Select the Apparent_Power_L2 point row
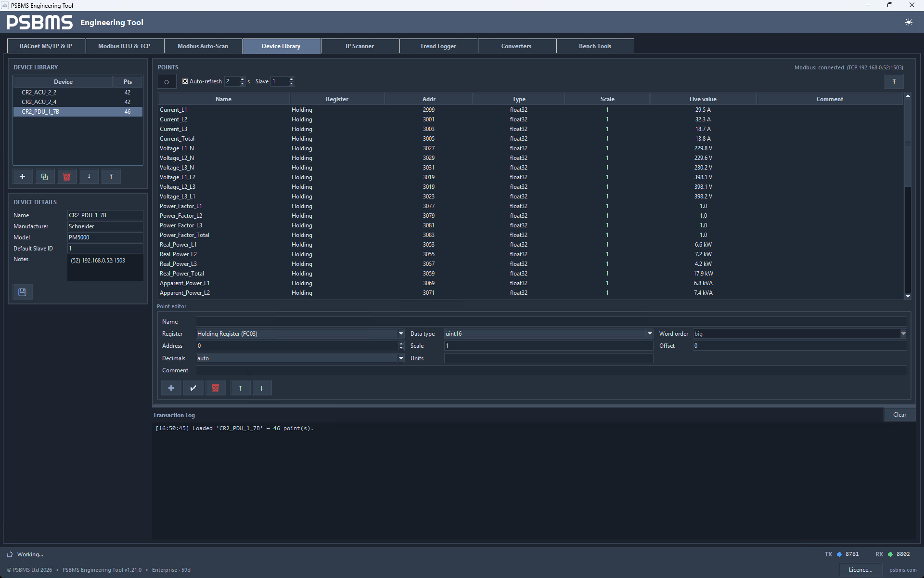Image resolution: width=924 pixels, height=578 pixels. click(x=530, y=293)
